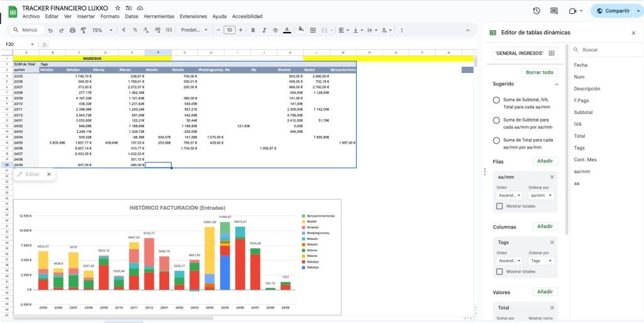Open version history
Image resolution: width=644 pixels, height=323 pixels.
[536, 11]
